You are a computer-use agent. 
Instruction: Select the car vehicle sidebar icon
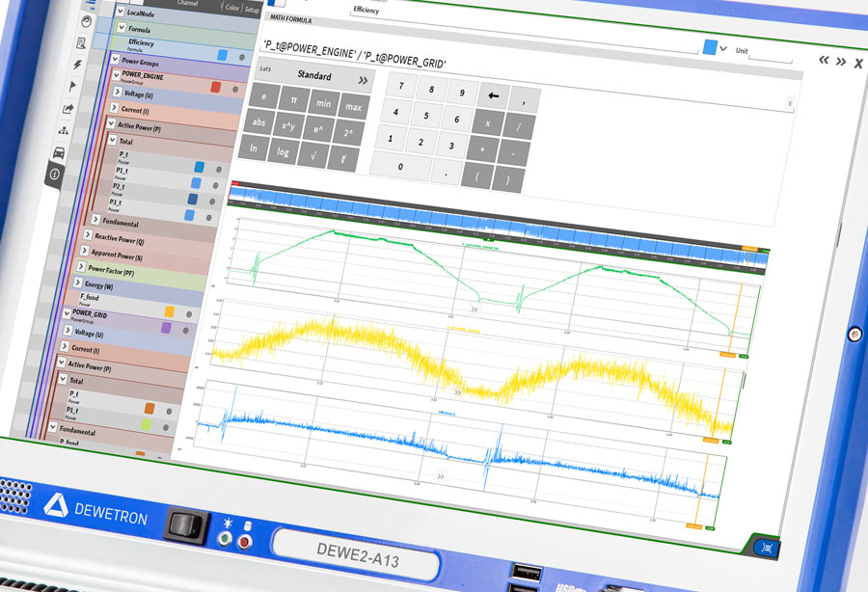(x=59, y=152)
